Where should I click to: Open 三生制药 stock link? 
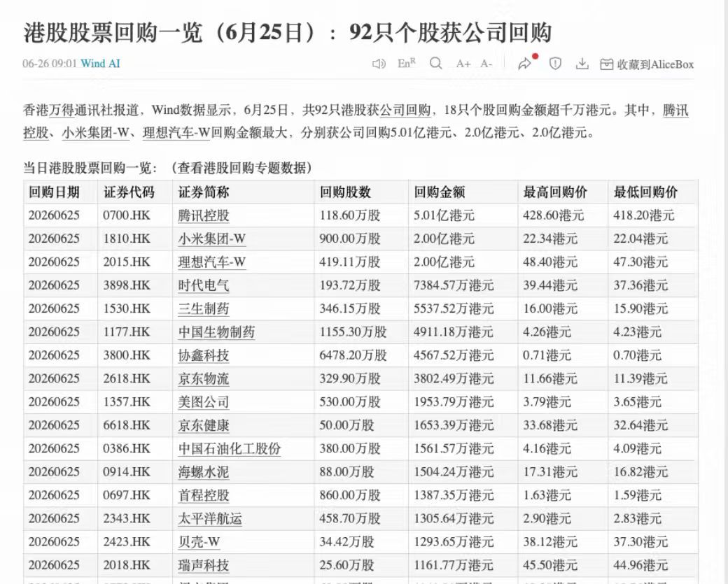[204, 308]
